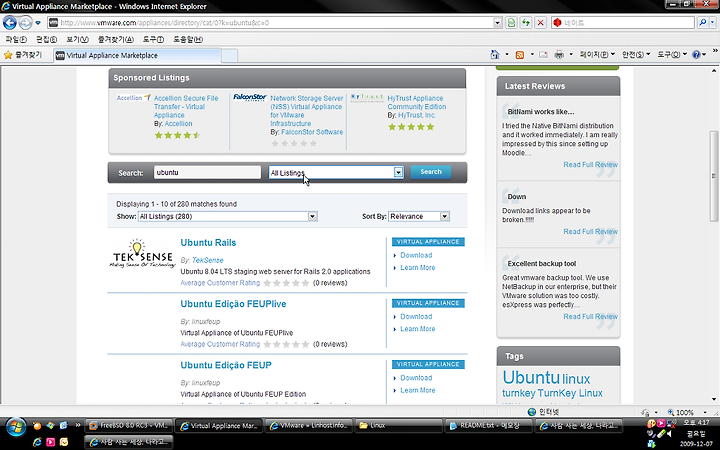
Task: Click the Network Storage Server (NSS) Virtual Appliance link
Action: (x=307, y=111)
